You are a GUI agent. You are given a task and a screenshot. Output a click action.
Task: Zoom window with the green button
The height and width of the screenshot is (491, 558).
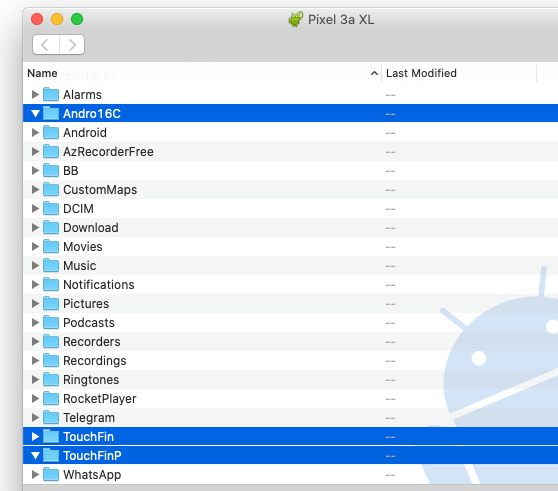click(x=77, y=19)
